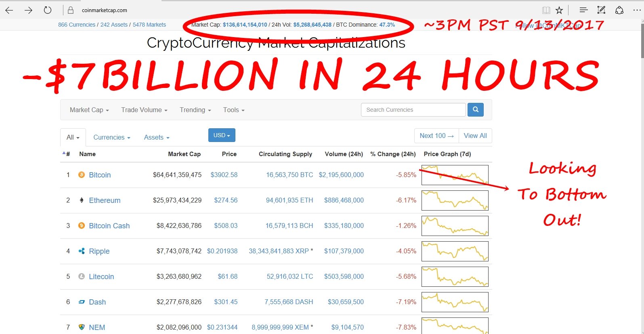644x334 pixels.
Task: Open the Ethereum name link
Action: (x=105, y=200)
